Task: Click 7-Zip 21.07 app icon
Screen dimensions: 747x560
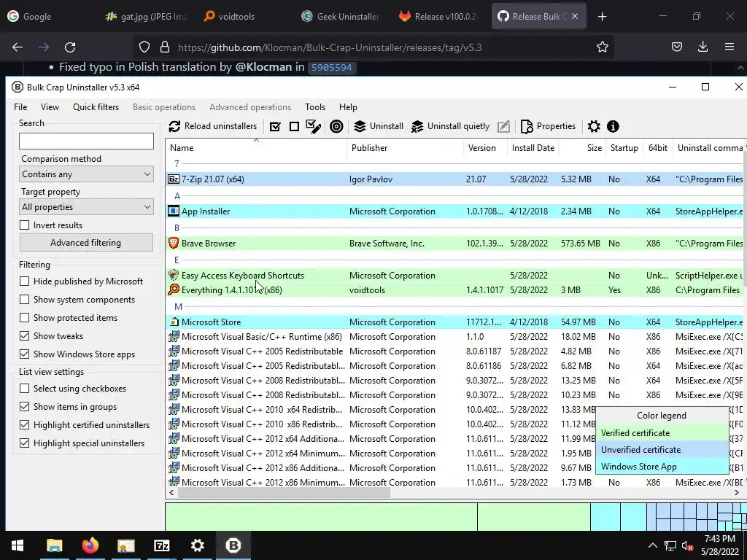Action: click(174, 179)
